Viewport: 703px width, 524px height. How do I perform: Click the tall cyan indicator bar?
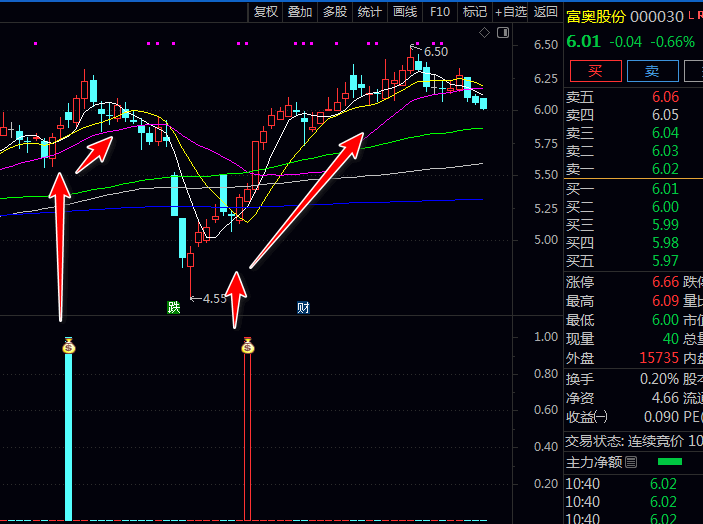coord(69,437)
